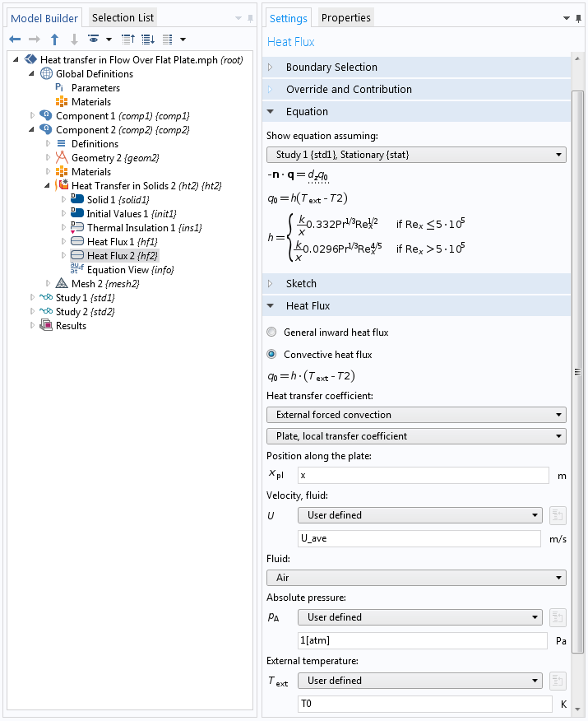Select the Parameters node icon
The height and width of the screenshot is (721, 588).
59,87
